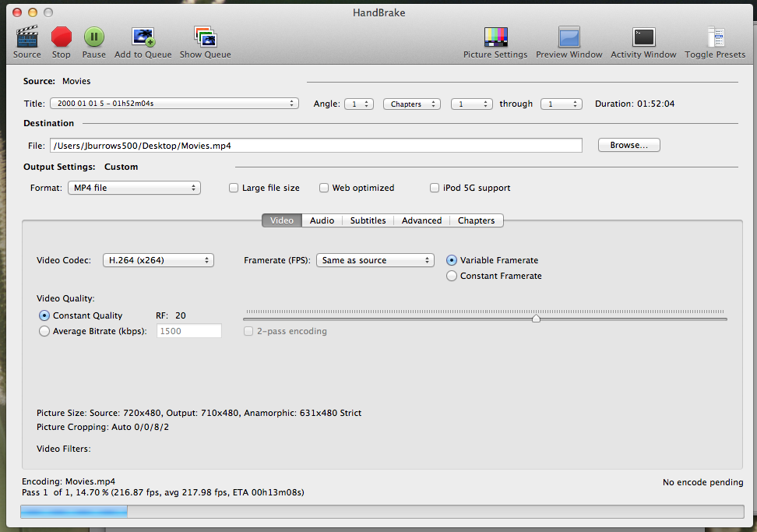Viewport: 757px width, 532px height.
Task: Check the Web optimized box
Action: [324, 188]
